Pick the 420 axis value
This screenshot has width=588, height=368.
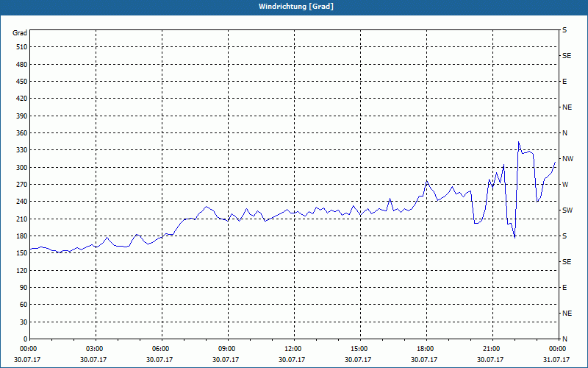(x=22, y=99)
